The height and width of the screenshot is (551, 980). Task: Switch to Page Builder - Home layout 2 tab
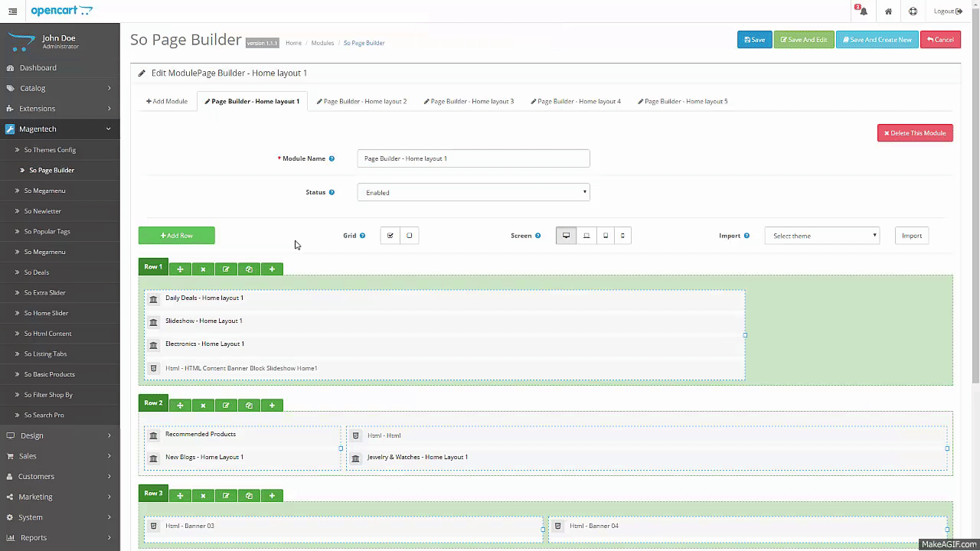click(361, 101)
